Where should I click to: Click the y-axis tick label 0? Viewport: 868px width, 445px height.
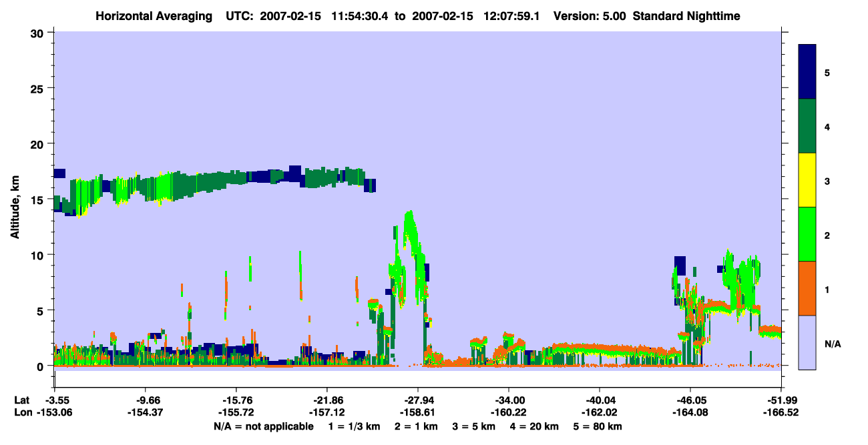(41, 366)
